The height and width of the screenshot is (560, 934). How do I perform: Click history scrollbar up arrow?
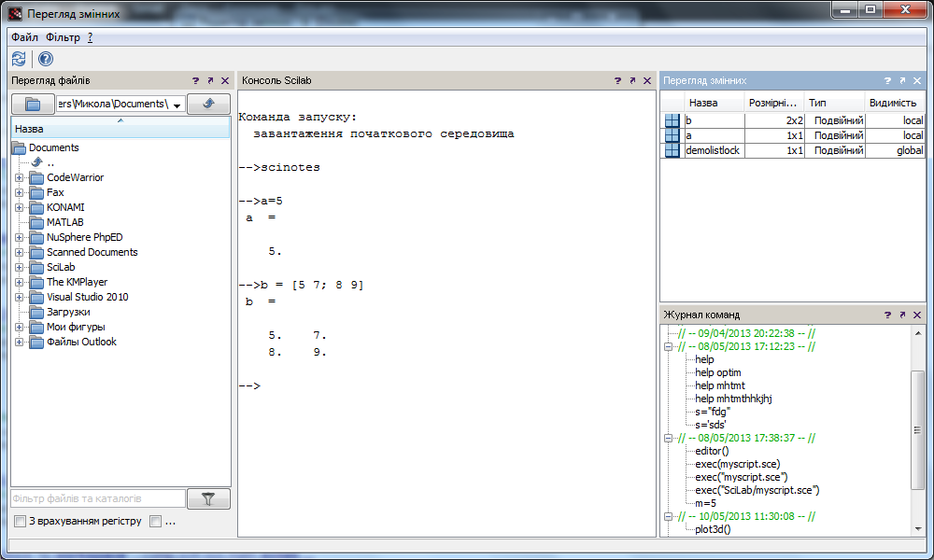pos(917,332)
